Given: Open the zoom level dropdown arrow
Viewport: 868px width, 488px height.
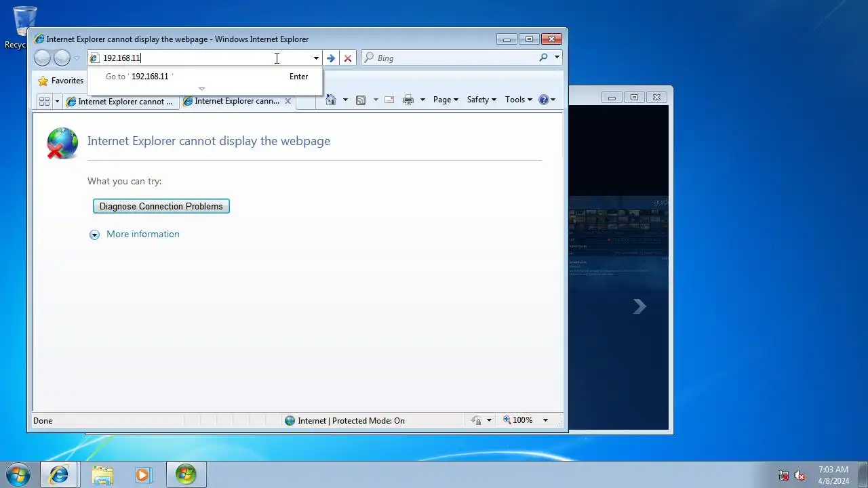Looking at the screenshot, I should [x=545, y=421].
